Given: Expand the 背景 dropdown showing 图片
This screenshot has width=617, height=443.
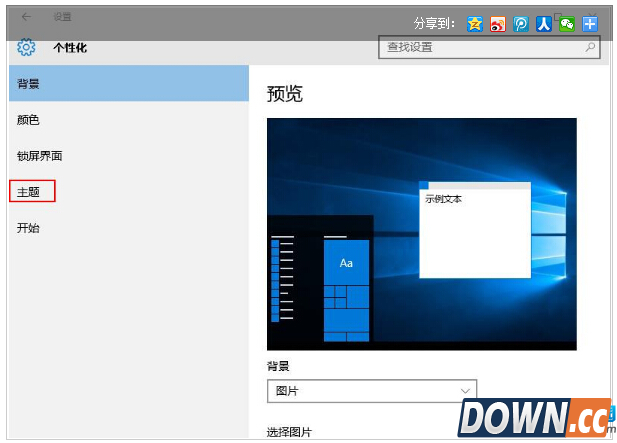Looking at the screenshot, I should (x=372, y=391).
